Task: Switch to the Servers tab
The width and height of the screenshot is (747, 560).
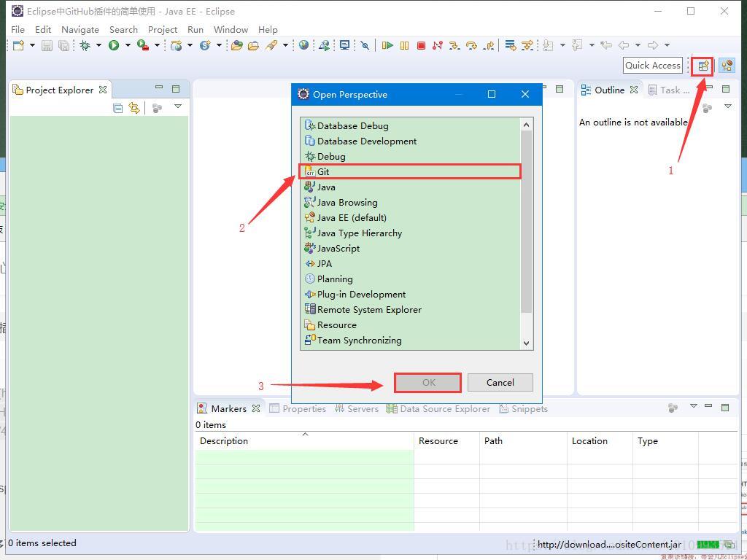Action: 356,408
